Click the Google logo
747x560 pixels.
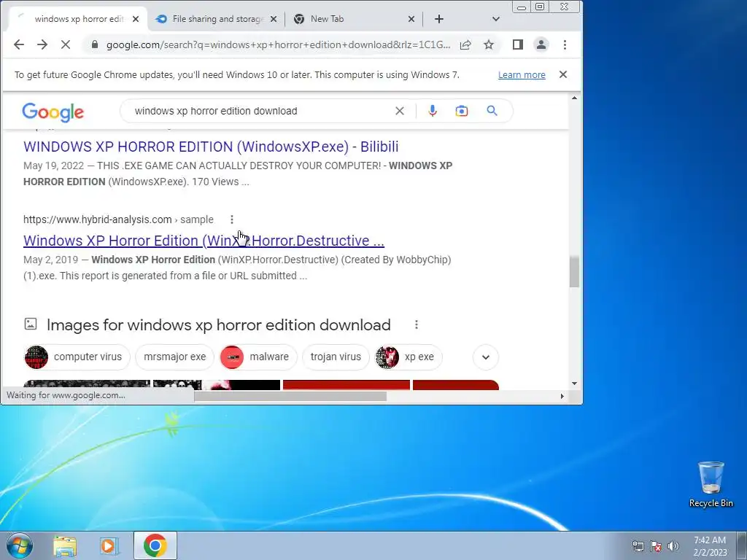[53, 112]
